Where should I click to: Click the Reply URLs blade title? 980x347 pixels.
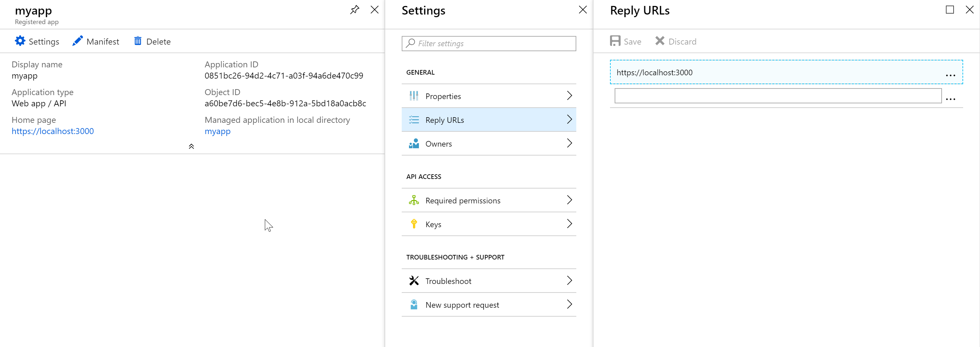click(640, 10)
